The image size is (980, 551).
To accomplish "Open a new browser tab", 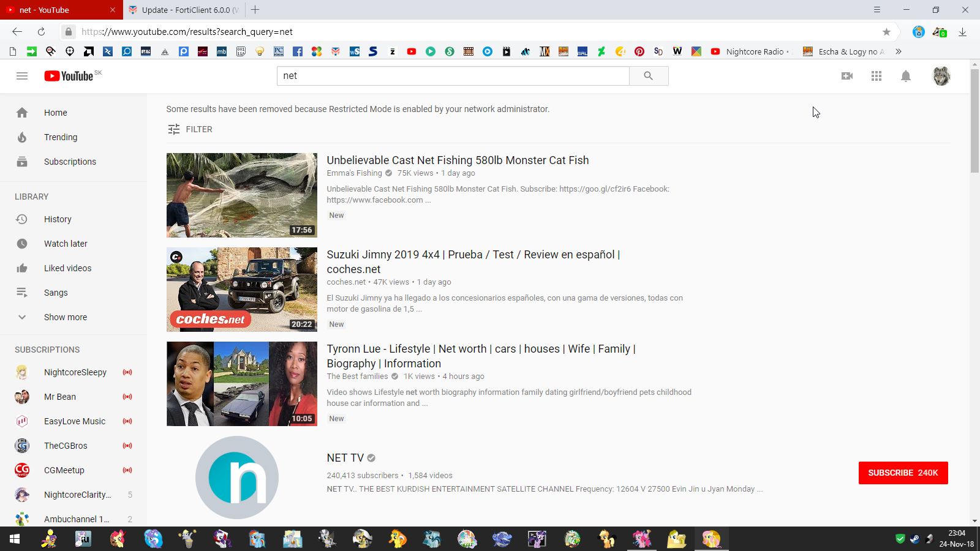I will coord(255,10).
